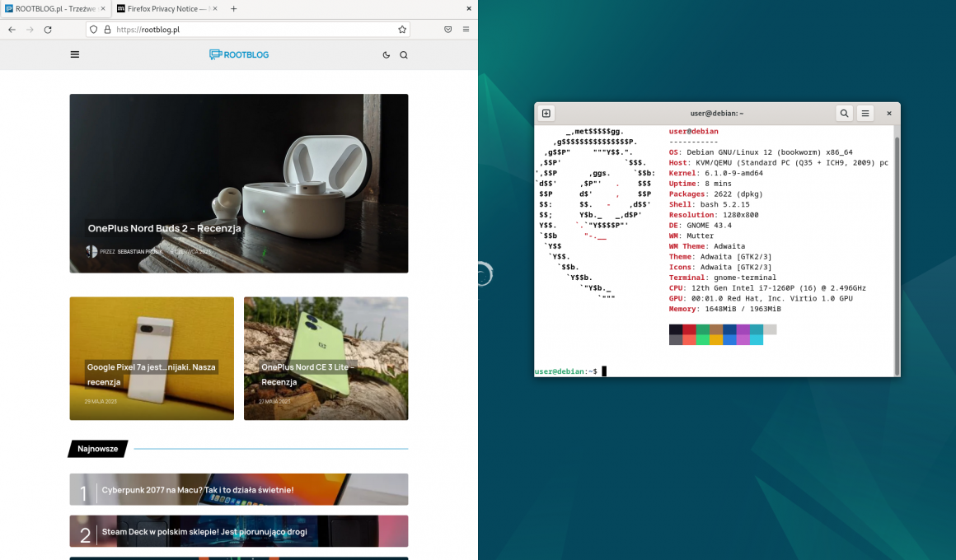The width and height of the screenshot is (956, 560).
Task: Open the ROOTBLOG site search magnifier
Action: tap(403, 54)
